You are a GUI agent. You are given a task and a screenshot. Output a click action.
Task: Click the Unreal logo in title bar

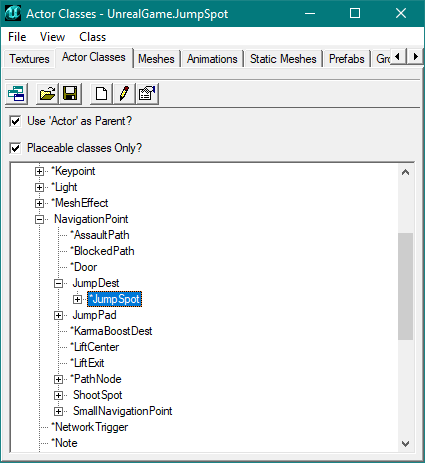click(x=13, y=13)
